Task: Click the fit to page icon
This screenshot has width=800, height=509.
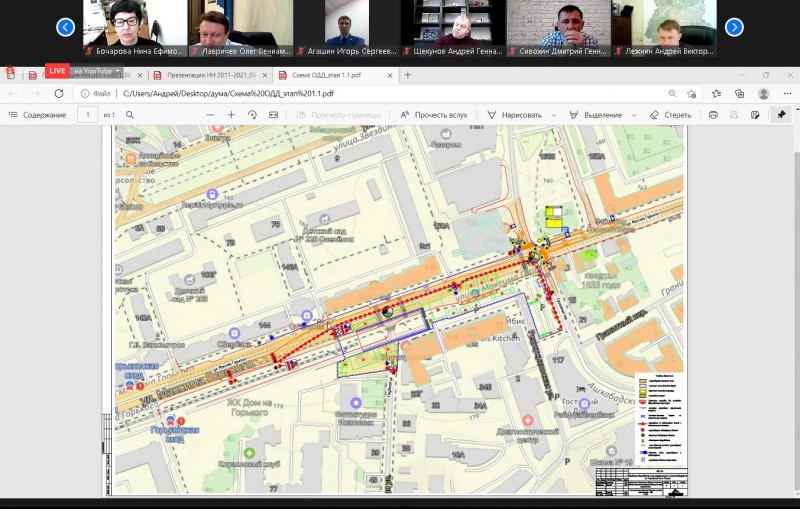Action: 273,115
